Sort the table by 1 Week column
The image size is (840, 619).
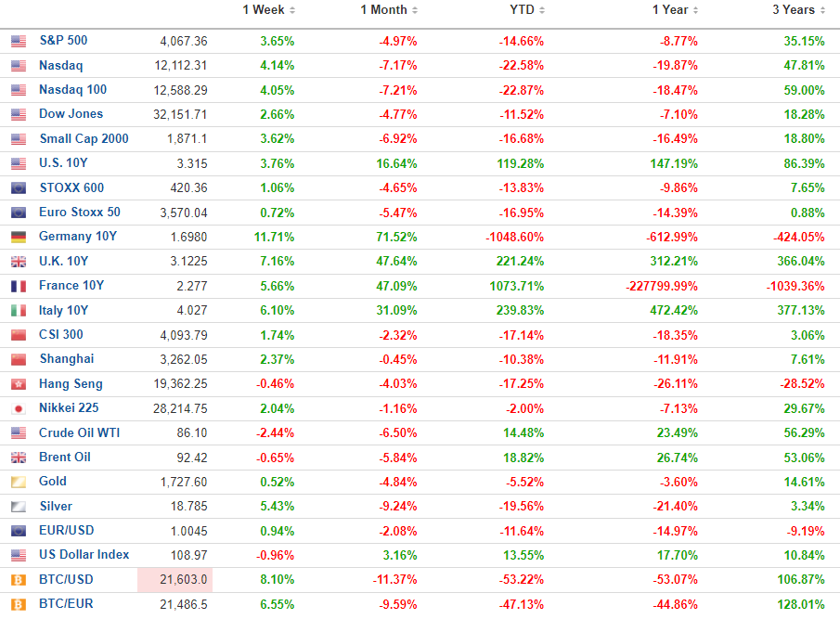[268, 9]
